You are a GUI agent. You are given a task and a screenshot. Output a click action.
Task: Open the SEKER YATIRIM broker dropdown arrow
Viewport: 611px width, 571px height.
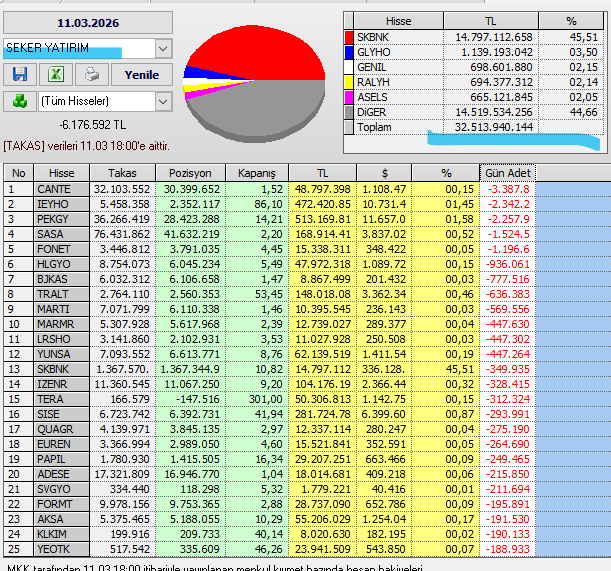(x=163, y=49)
